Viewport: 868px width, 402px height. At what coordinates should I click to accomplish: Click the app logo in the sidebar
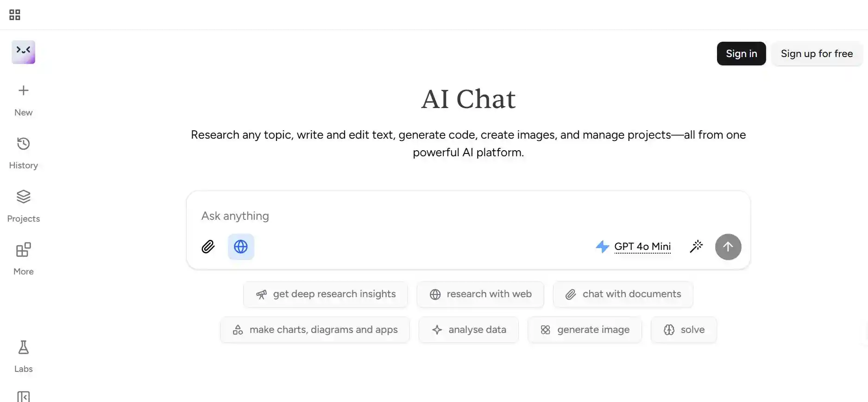click(24, 52)
